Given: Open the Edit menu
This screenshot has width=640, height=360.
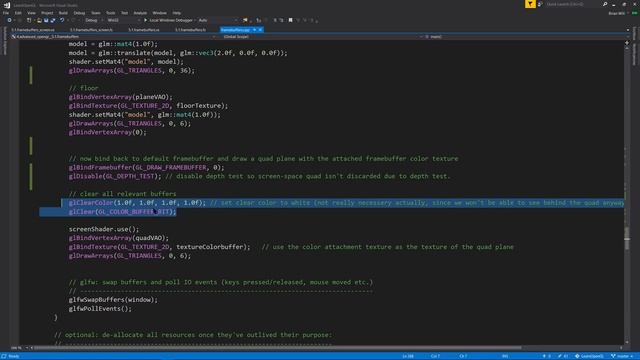Looking at the screenshot, I should [x=18, y=13].
